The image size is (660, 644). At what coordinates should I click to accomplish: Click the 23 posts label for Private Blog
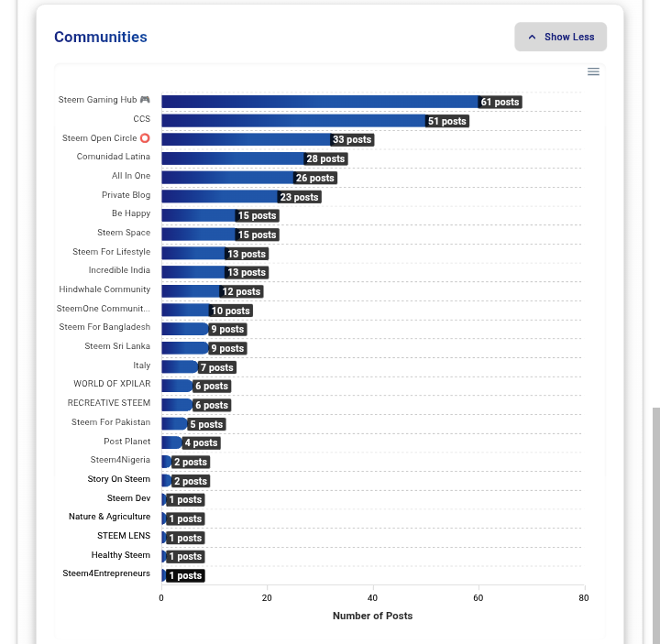[x=299, y=197]
